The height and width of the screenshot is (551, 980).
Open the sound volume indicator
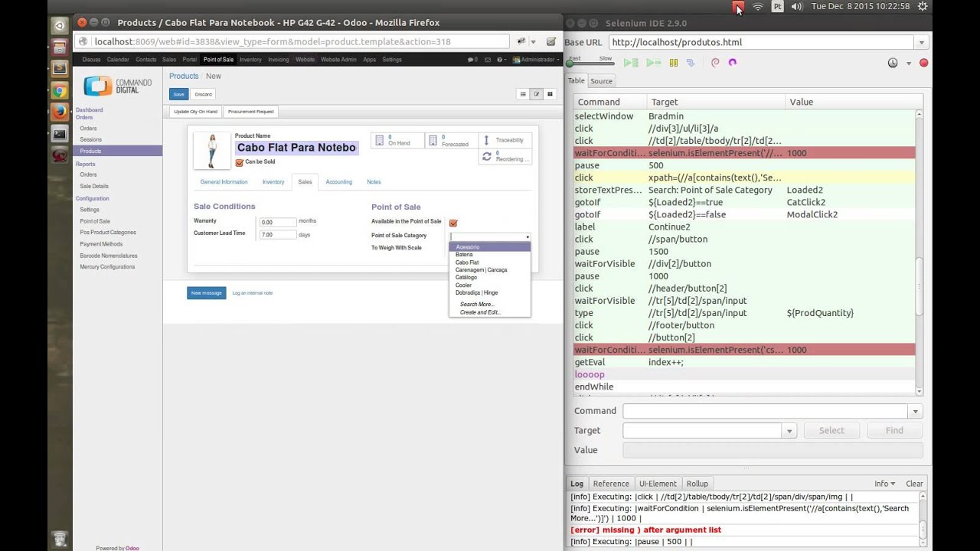click(796, 6)
